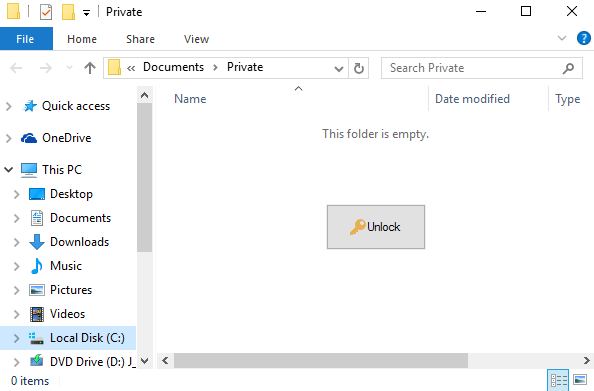This screenshot has width=594, height=391.
Task: Open Customize Quick Access Toolbar dropdown
Action: (x=86, y=13)
